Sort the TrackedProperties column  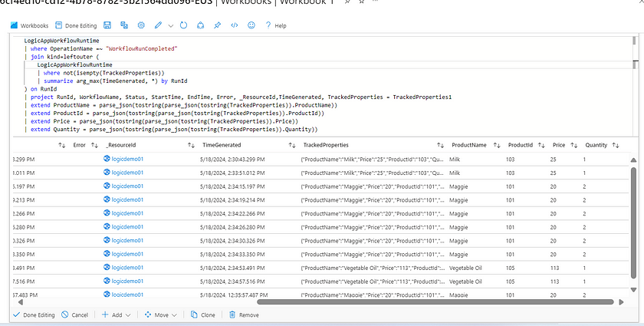point(440,145)
